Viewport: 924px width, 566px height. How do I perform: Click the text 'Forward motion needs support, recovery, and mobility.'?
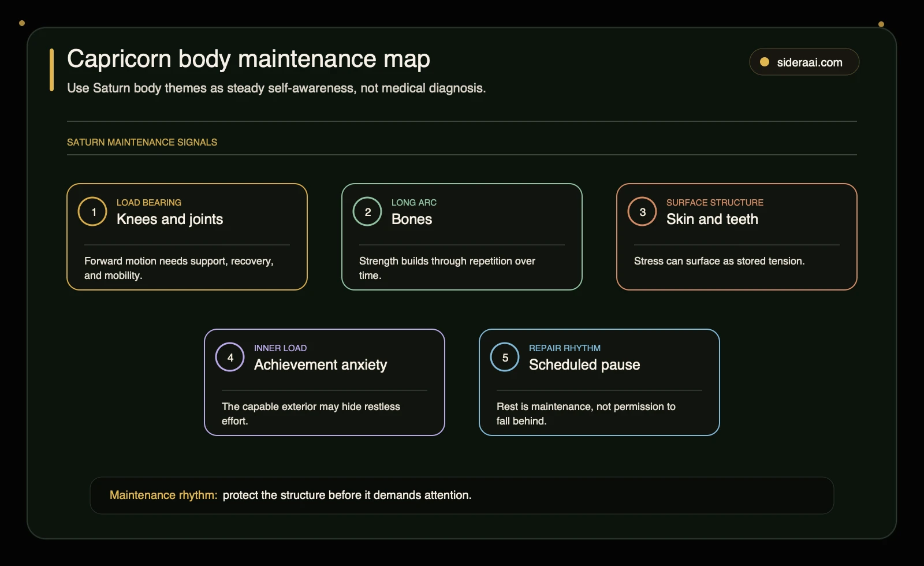[179, 268]
